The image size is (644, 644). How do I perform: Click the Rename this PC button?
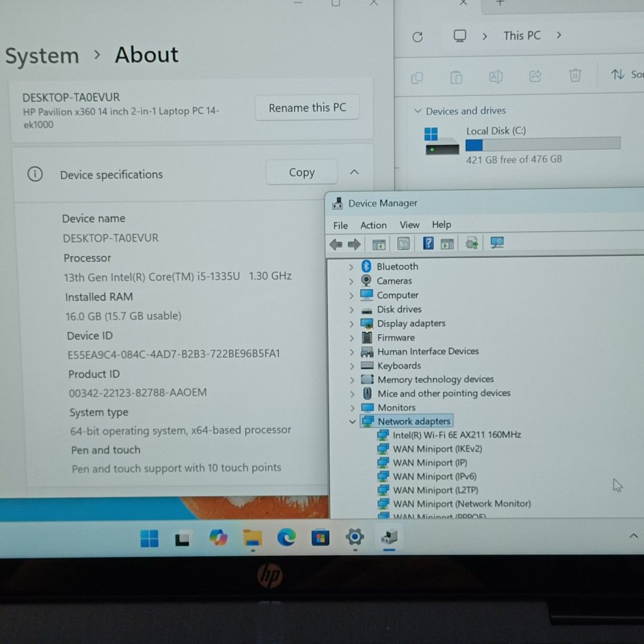click(x=307, y=107)
